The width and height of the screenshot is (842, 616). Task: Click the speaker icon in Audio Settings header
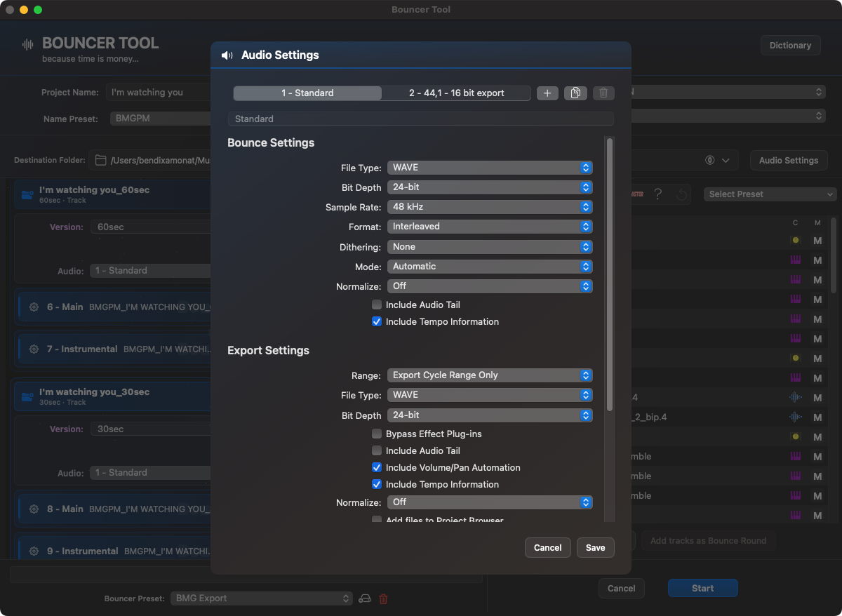[227, 55]
